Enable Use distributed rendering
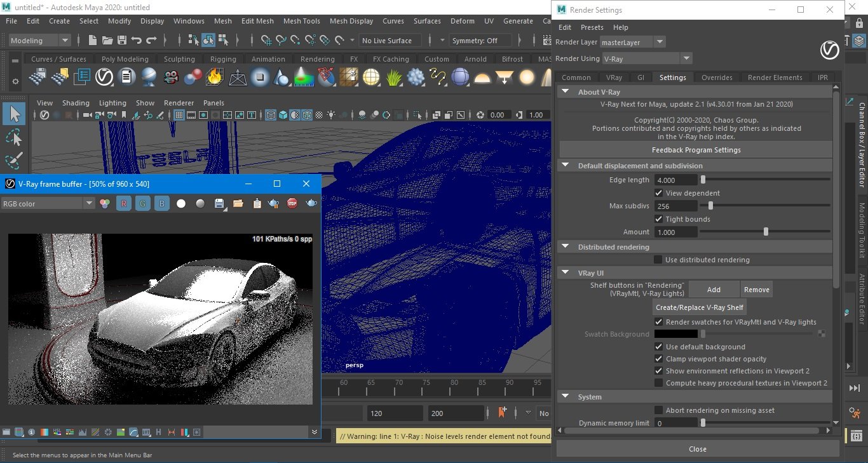The height and width of the screenshot is (463, 868). click(658, 260)
